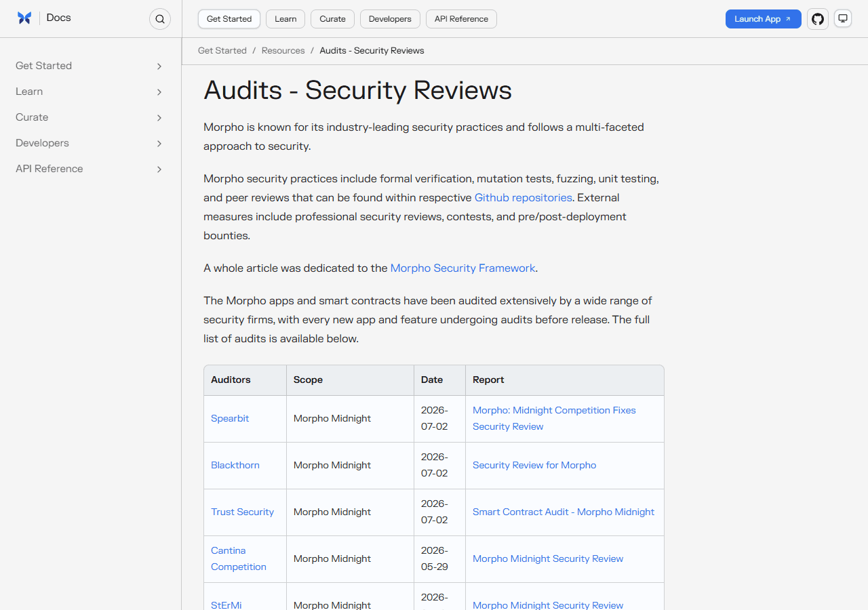This screenshot has height=610, width=868.
Task: Expand the Curate sidebar section
Action: [x=90, y=117]
